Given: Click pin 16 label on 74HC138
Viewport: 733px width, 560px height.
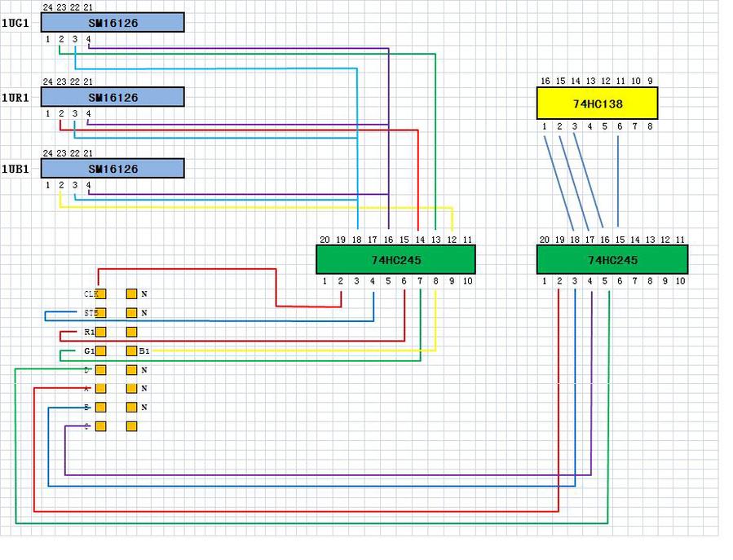Looking at the screenshot, I should point(545,81).
